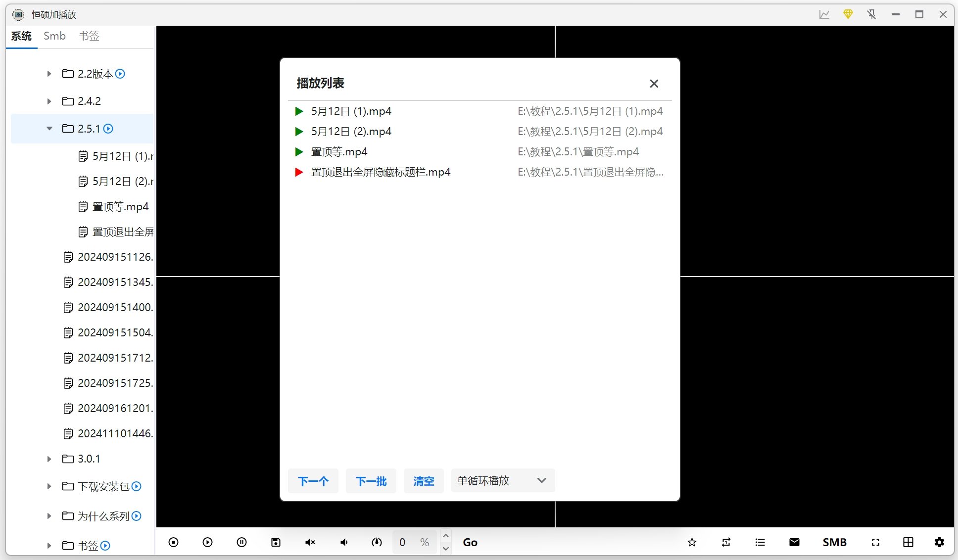958x560 pixels.
Task: Click the pause playback icon
Action: [241, 542]
